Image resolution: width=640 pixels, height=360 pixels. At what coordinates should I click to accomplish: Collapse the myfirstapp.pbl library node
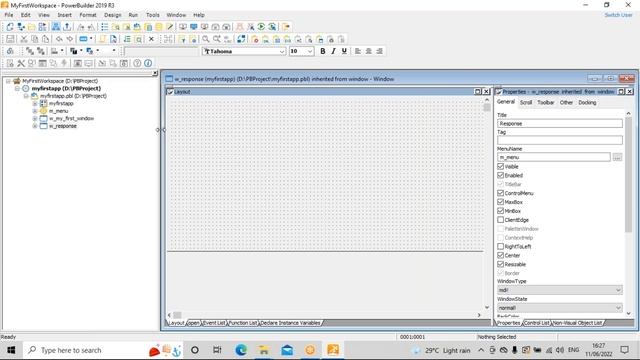point(26,96)
